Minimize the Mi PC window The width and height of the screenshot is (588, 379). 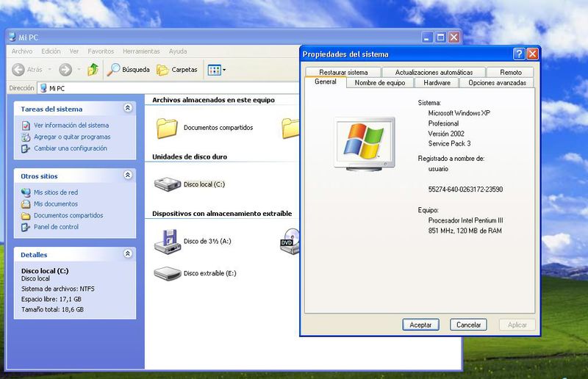427,37
